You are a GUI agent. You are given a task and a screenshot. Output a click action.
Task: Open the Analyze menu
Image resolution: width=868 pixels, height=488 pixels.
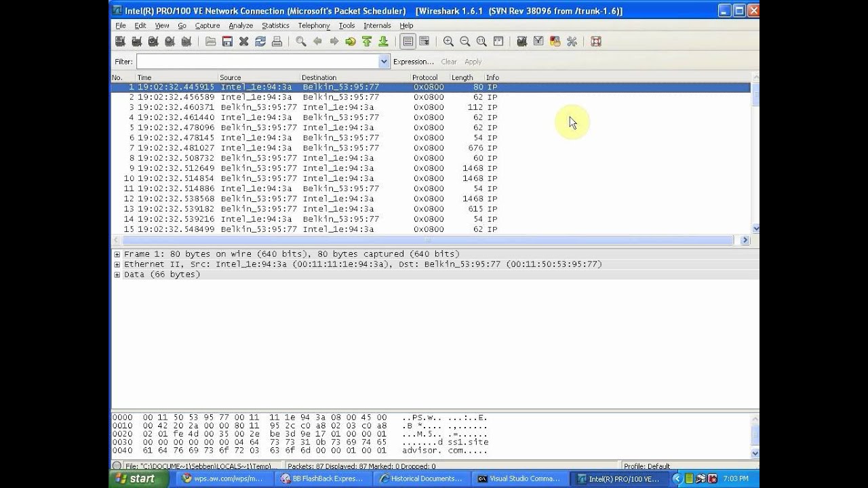241,26
